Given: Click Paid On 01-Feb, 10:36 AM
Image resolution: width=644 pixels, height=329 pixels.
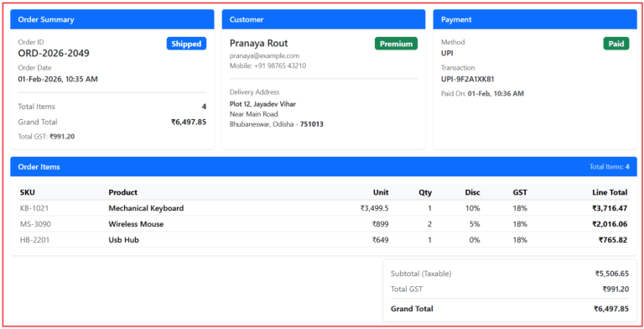Looking at the screenshot, I should pos(483,94).
